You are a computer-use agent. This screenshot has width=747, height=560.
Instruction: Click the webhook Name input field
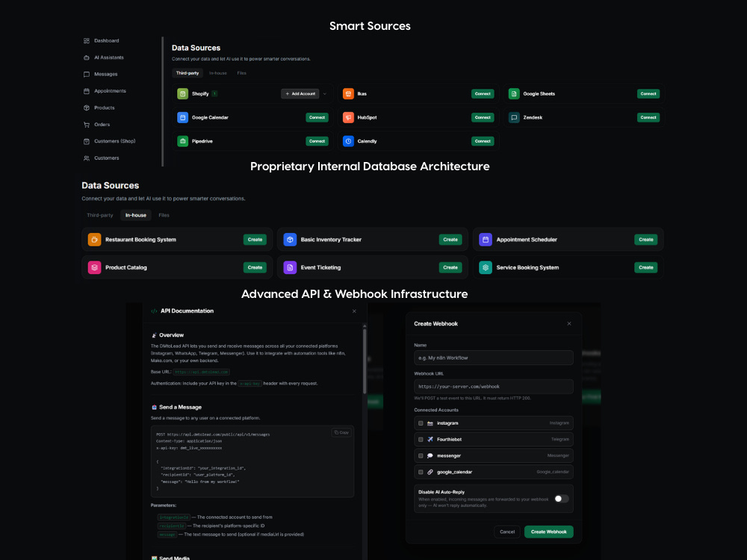(x=494, y=358)
